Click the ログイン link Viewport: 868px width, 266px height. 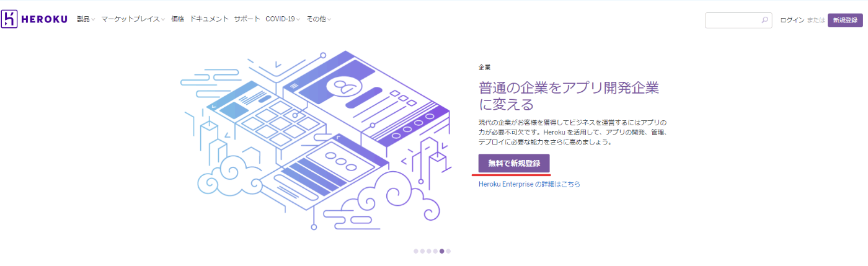coord(792,20)
